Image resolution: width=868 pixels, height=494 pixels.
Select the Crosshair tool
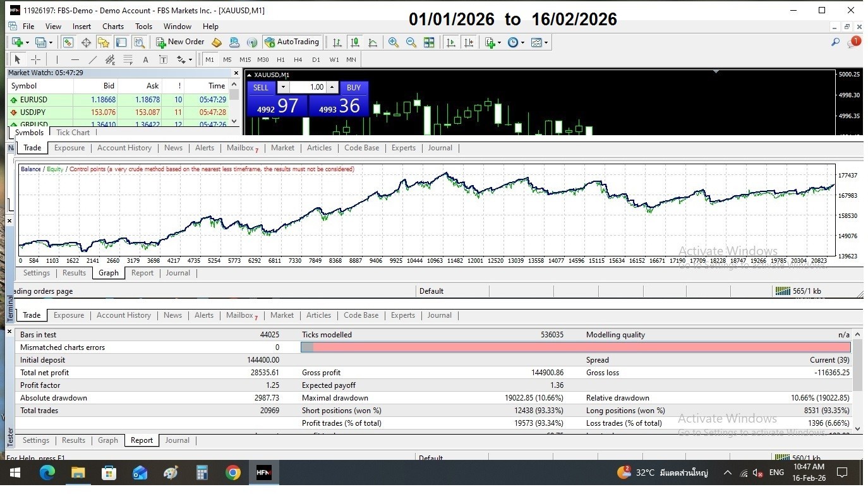point(36,59)
